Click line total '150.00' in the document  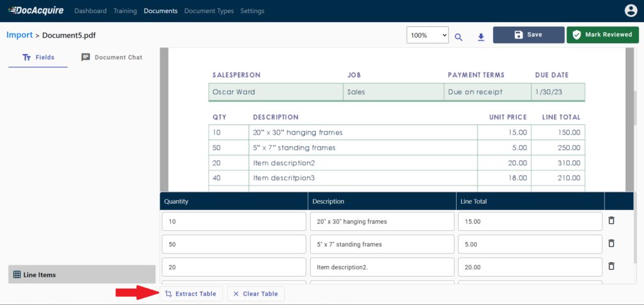(568, 133)
